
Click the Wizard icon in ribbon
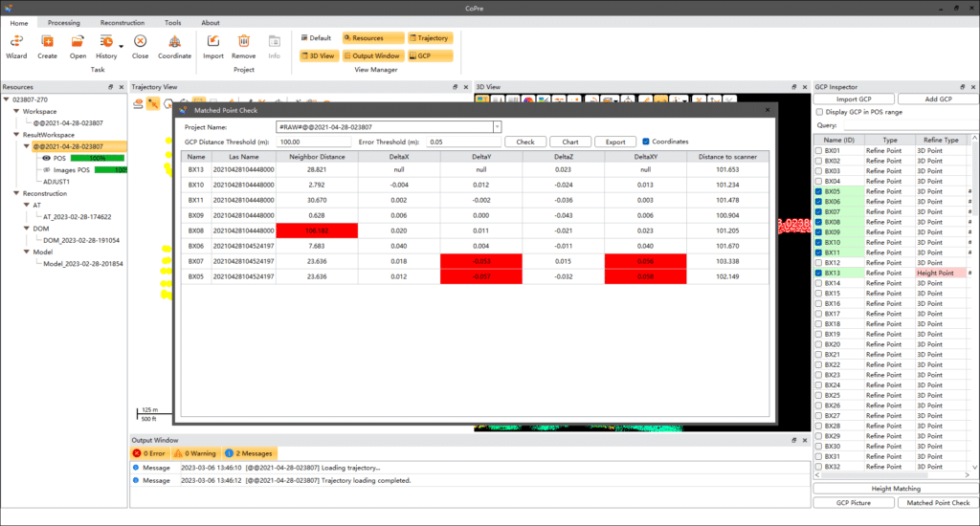[16, 42]
